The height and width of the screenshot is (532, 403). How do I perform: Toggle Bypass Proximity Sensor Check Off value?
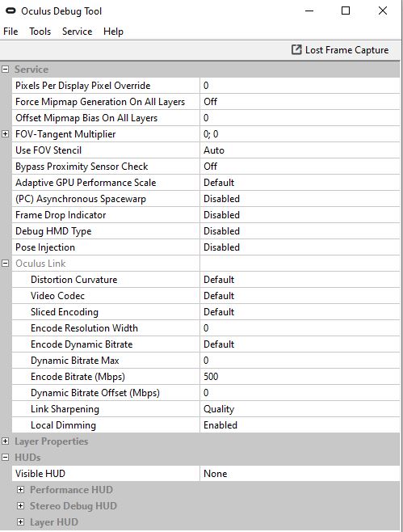tap(300, 167)
